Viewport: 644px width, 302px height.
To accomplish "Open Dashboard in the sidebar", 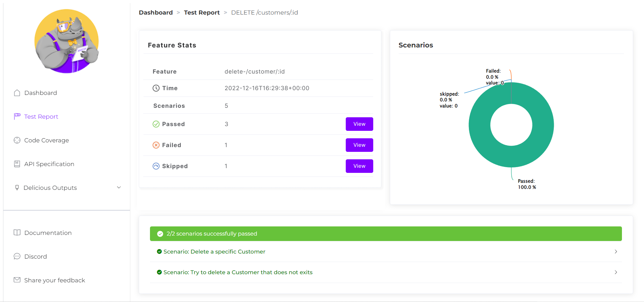I will [41, 93].
